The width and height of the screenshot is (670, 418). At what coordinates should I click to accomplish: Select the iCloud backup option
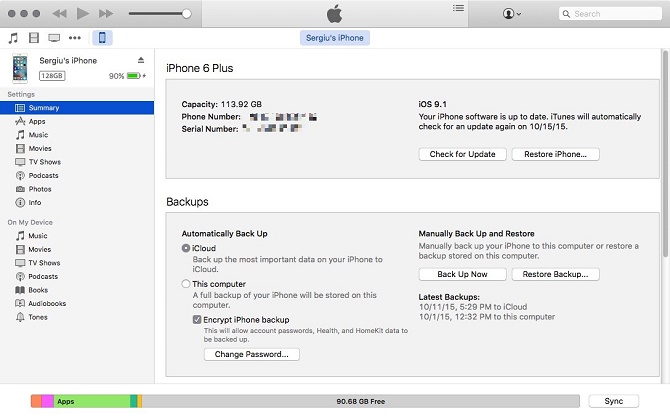pyautogui.click(x=186, y=248)
